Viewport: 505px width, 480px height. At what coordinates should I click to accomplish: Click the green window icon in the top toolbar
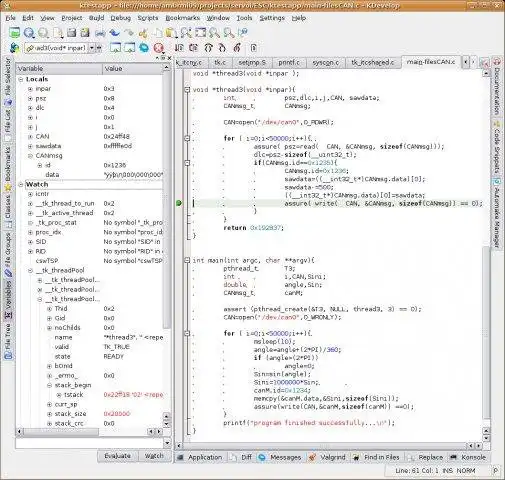tap(15, 33)
